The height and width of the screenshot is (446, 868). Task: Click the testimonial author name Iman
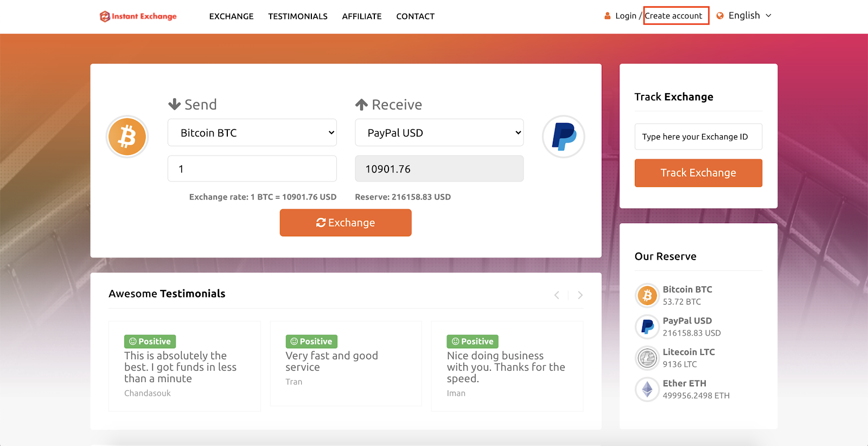click(x=456, y=393)
